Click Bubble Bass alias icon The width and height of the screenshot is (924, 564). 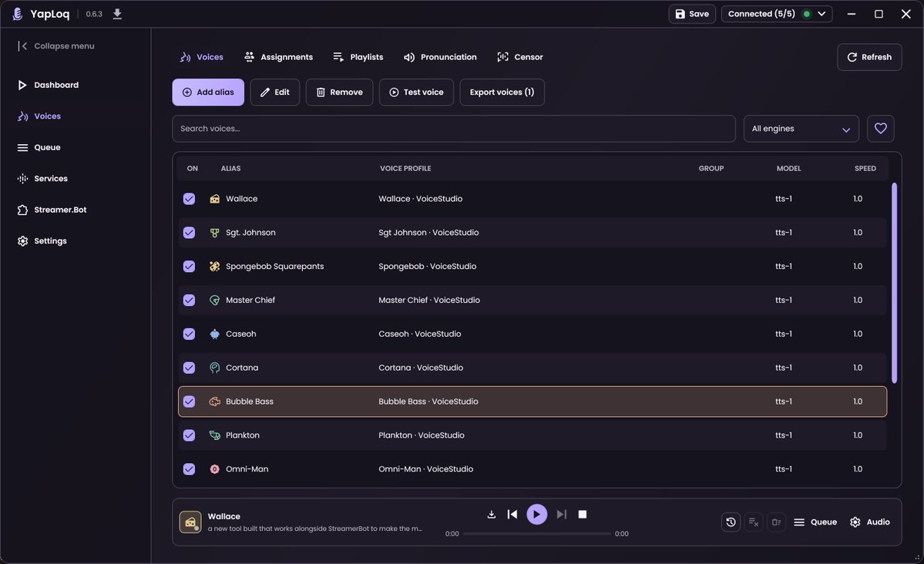[214, 401]
